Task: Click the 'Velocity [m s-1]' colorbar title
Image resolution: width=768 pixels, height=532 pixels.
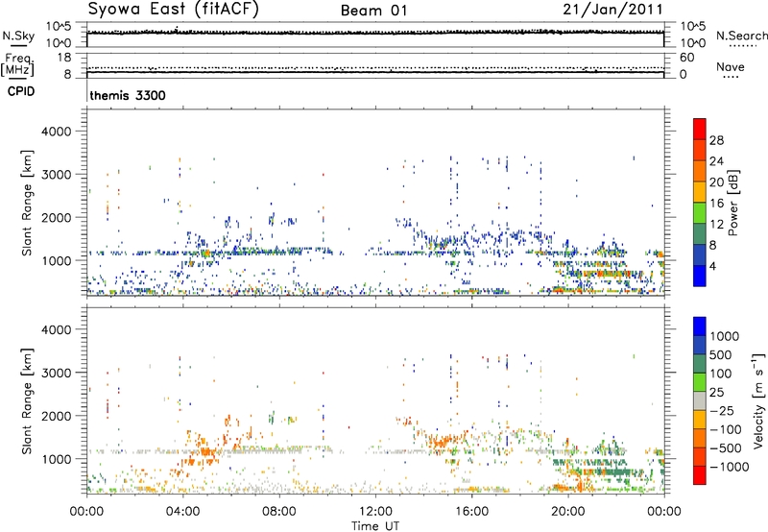Action: tap(758, 400)
